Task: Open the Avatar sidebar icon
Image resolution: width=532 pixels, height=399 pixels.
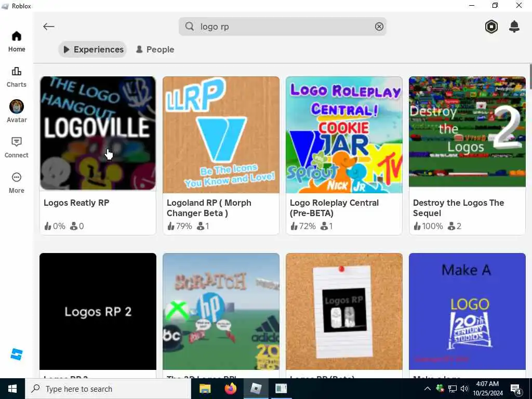Action: click(16, 112)
